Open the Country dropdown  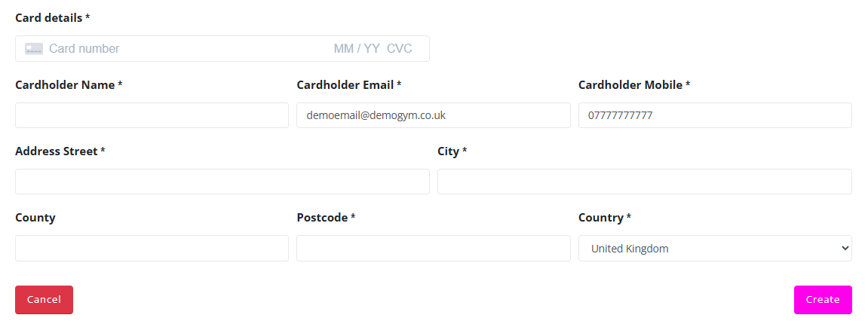click(714, 248)
